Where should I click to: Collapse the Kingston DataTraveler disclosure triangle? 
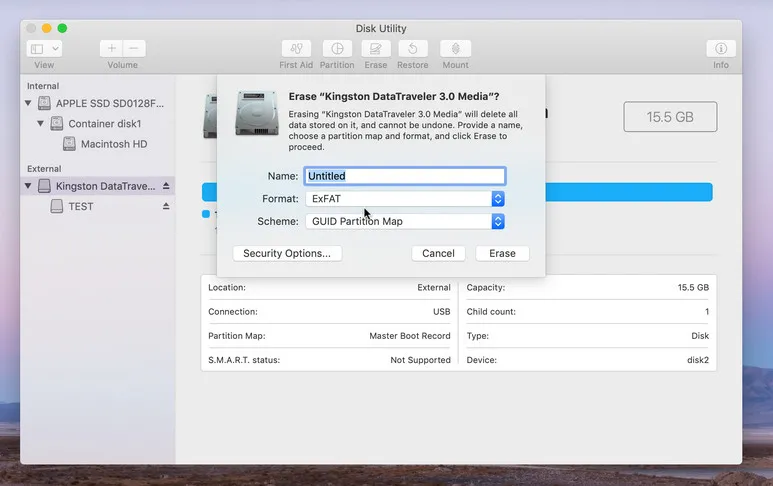pos(28,186)
